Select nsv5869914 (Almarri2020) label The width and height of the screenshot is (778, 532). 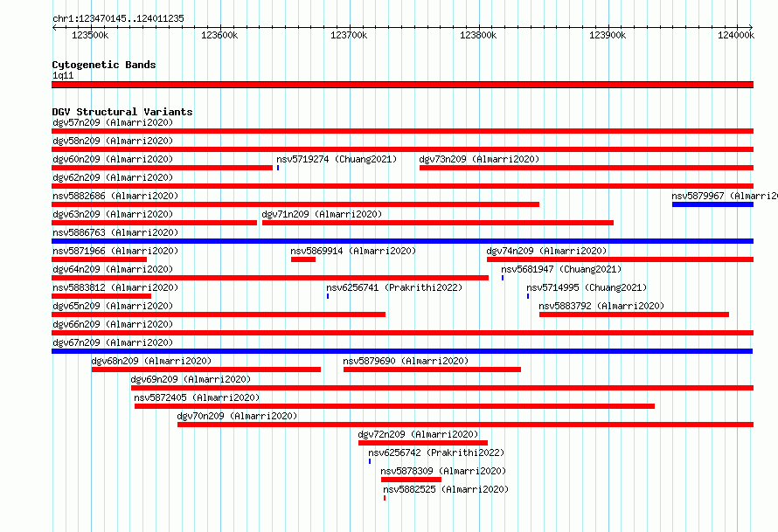(353, 251)
